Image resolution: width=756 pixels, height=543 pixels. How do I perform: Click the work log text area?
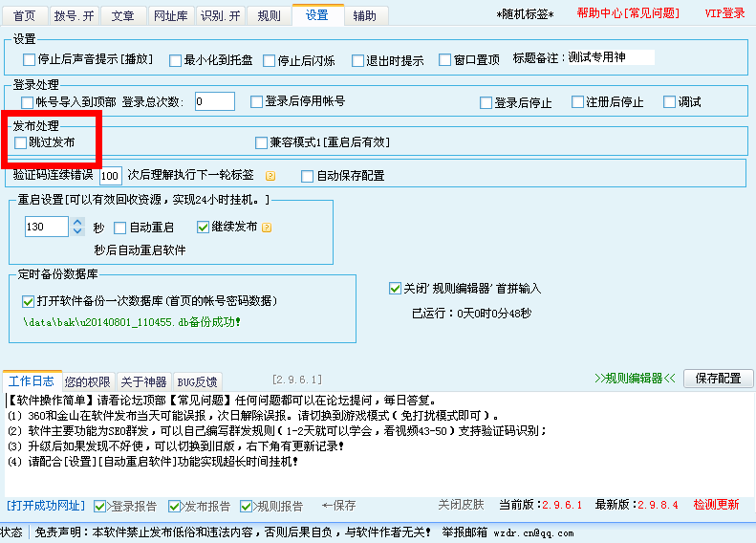[x=380, y=444]
